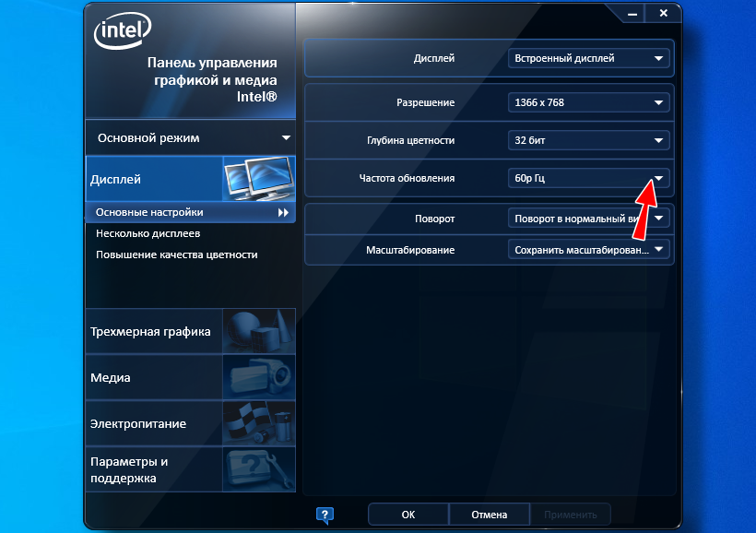
Task: Click the checkered flag power icon
Action: (x=259, y=423)
